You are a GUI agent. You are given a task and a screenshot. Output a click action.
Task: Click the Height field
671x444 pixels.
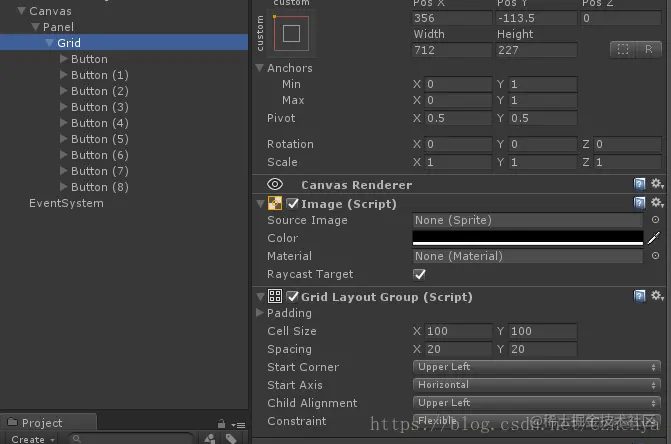pos(537,50)
